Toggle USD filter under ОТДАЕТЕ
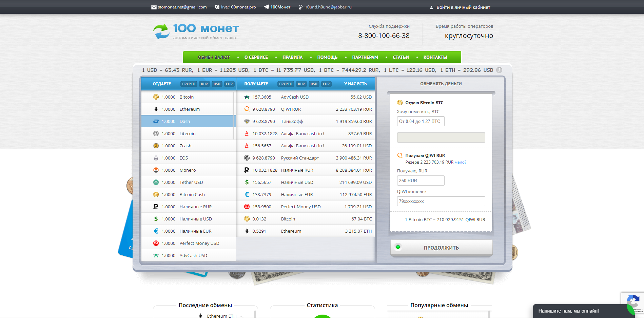 click(217, 84)
